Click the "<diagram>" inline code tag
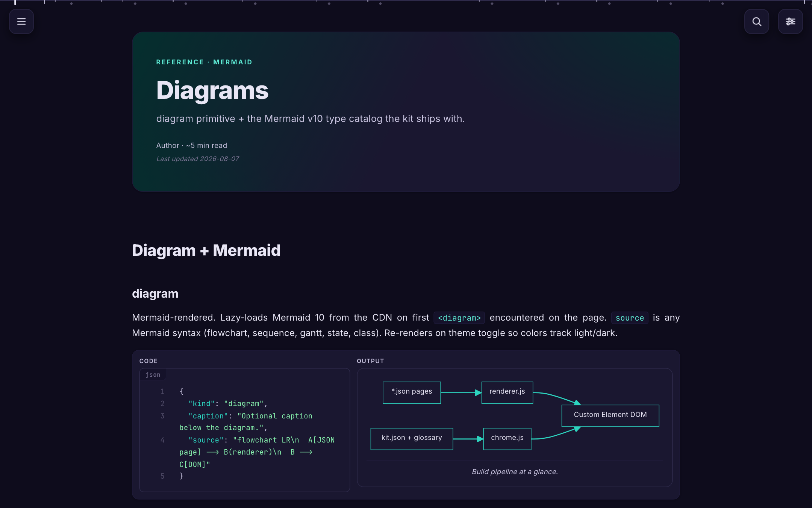Screen dimensions: 812x508 459,318
